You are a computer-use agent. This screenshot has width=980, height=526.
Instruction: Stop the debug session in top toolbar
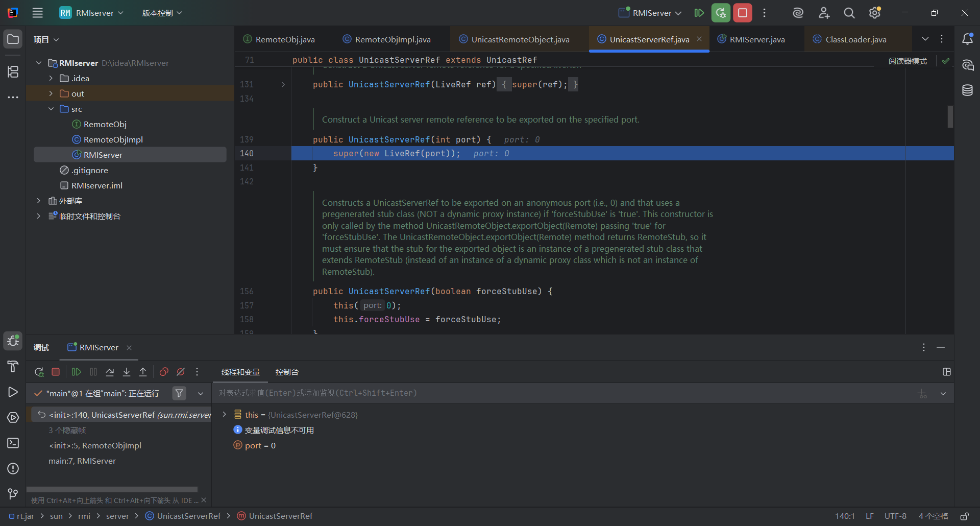pos(743,13)
